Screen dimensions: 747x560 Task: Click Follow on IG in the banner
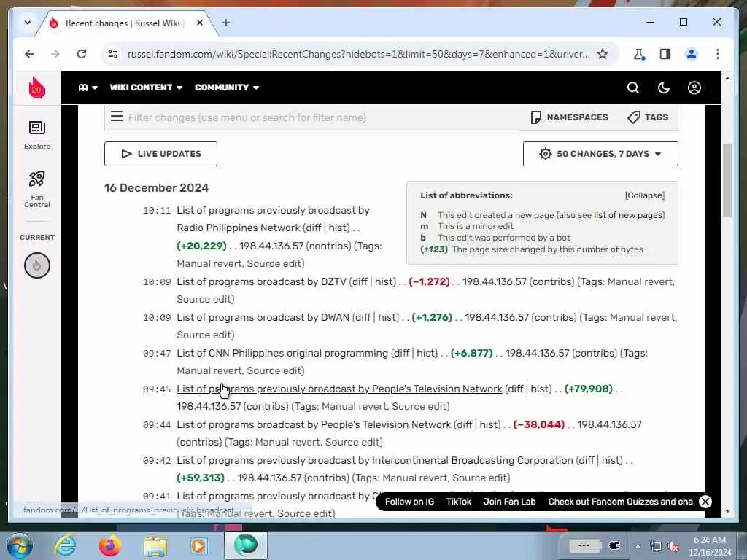point(409,502)
